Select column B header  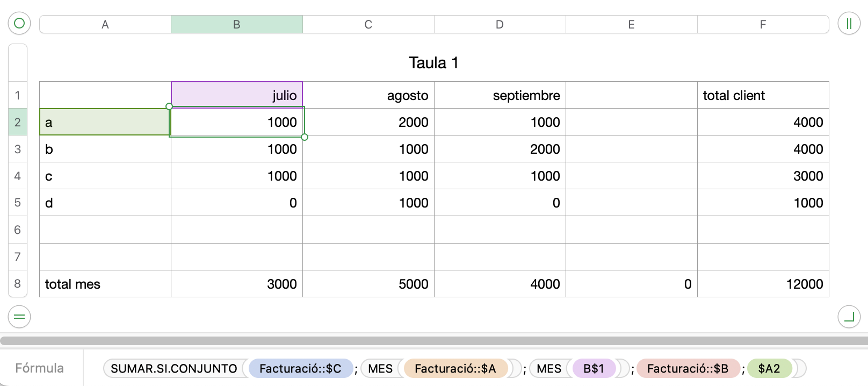236,24
